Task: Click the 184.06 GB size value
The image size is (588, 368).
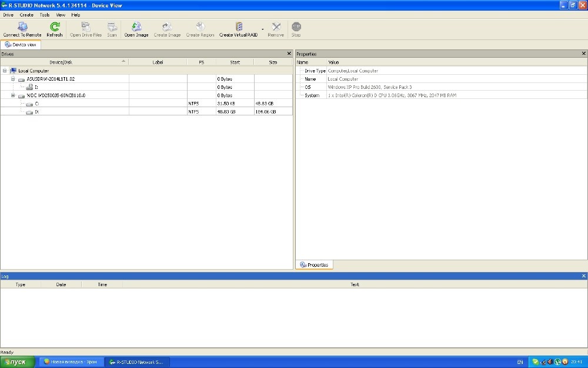Action: point(266,112)
